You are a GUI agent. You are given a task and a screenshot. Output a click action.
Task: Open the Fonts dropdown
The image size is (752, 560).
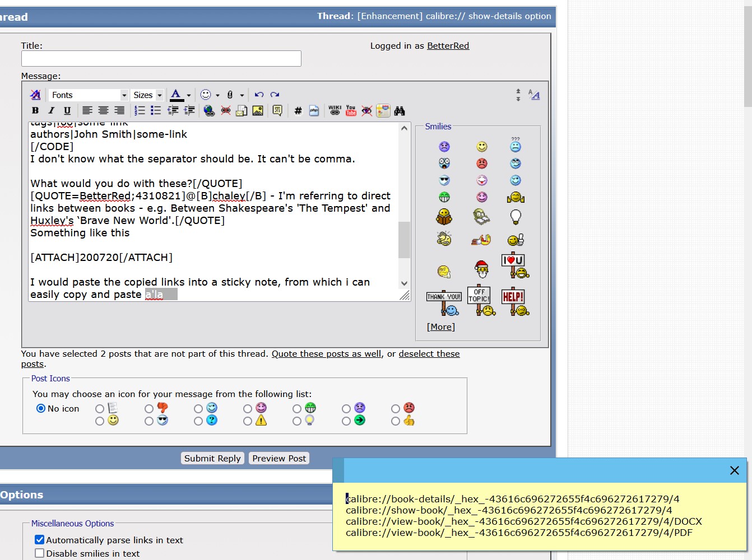89,95
